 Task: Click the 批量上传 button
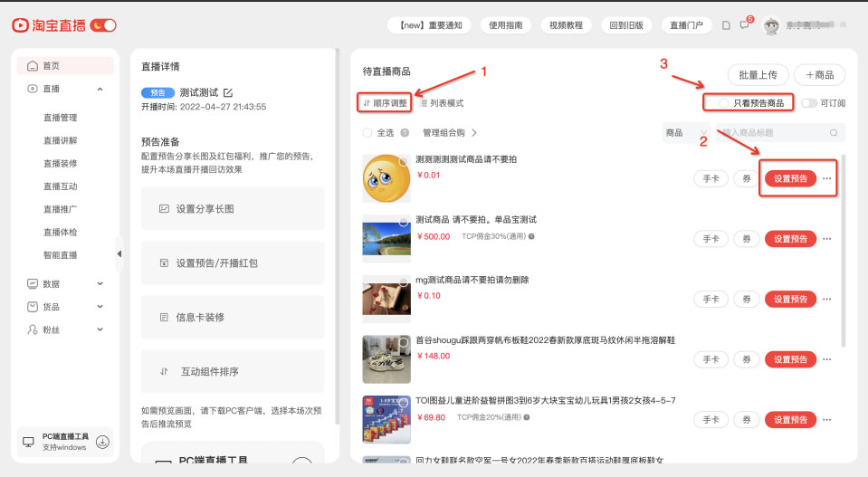[758, 74]
